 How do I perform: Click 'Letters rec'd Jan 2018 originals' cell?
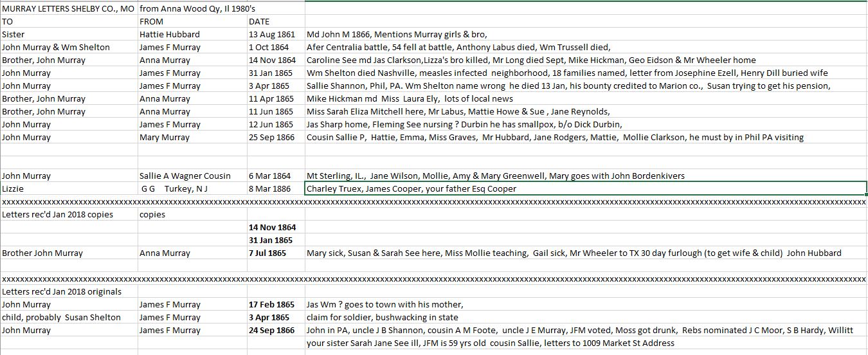[x=68, y=292]
